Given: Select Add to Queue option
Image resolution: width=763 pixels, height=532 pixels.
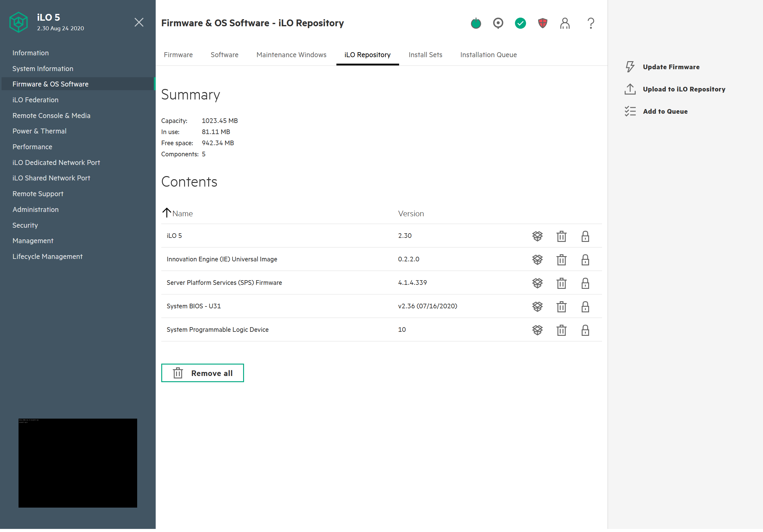Looking at the screenshot, I should pyautogui.click(x=665, y=111).
